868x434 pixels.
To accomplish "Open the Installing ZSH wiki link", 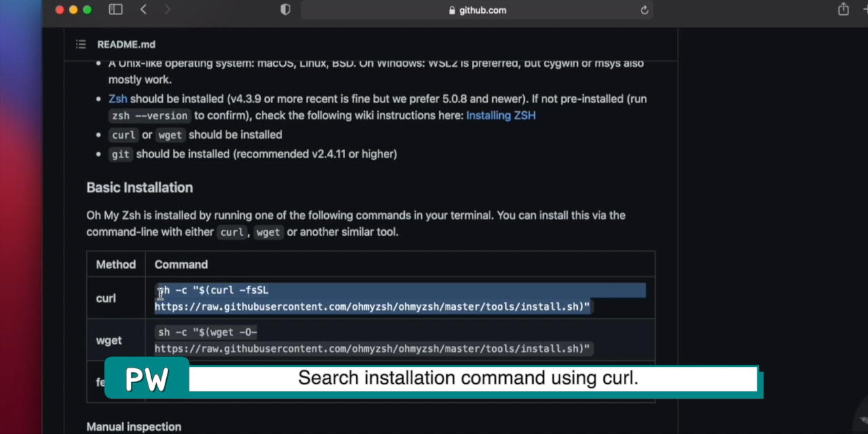I will point(500,115).
